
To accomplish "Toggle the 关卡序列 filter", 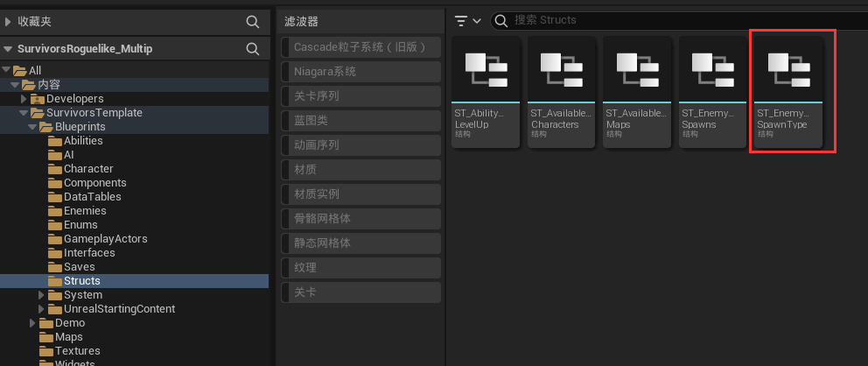I will click(360, 95).
